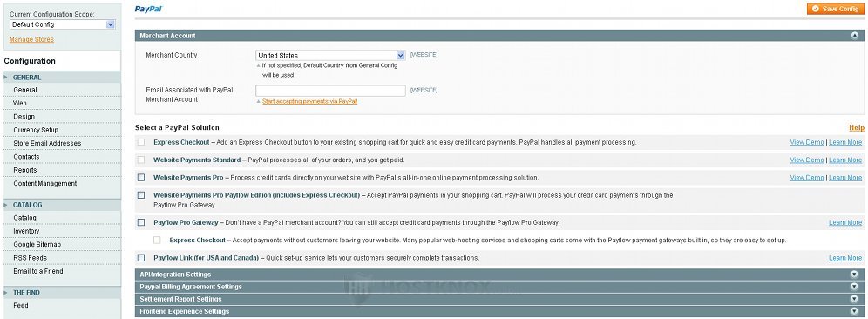
Task: Click the 'Configuration' sidebar heading
Action: click(x=30, y=61)
